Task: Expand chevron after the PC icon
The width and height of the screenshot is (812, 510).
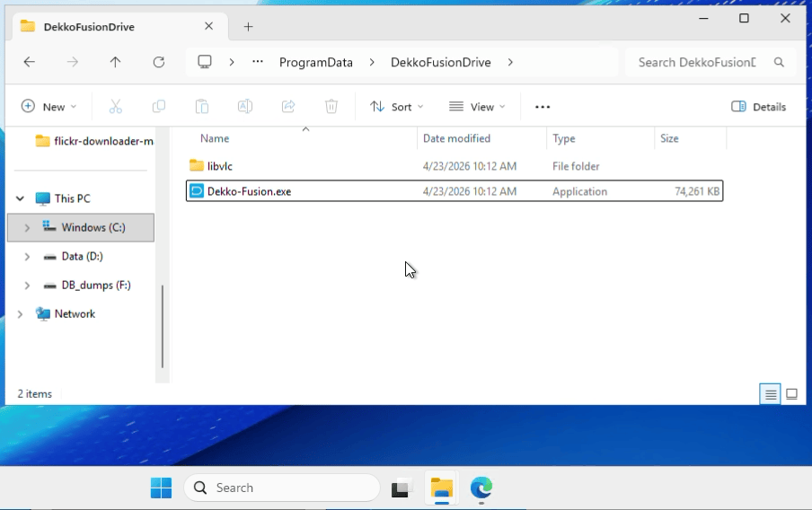Action: pos(232,62)
